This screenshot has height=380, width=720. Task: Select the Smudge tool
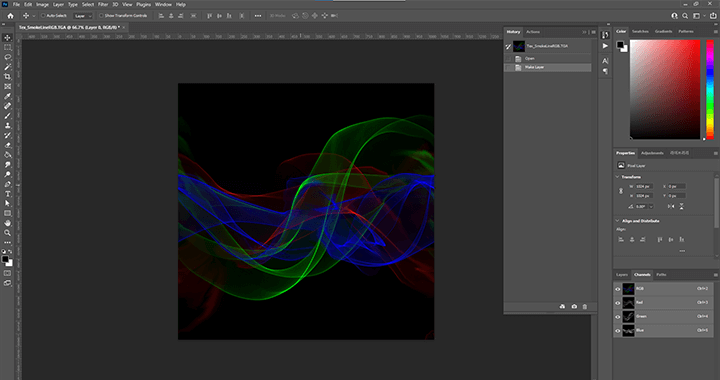[7, 164]
